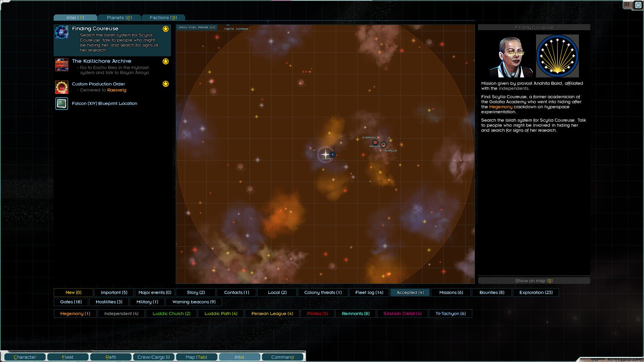This screenshot has width=644, height=362.
Task: Click the Falcon (XIV) Blueprint Location icon
Action: (62, 104)
